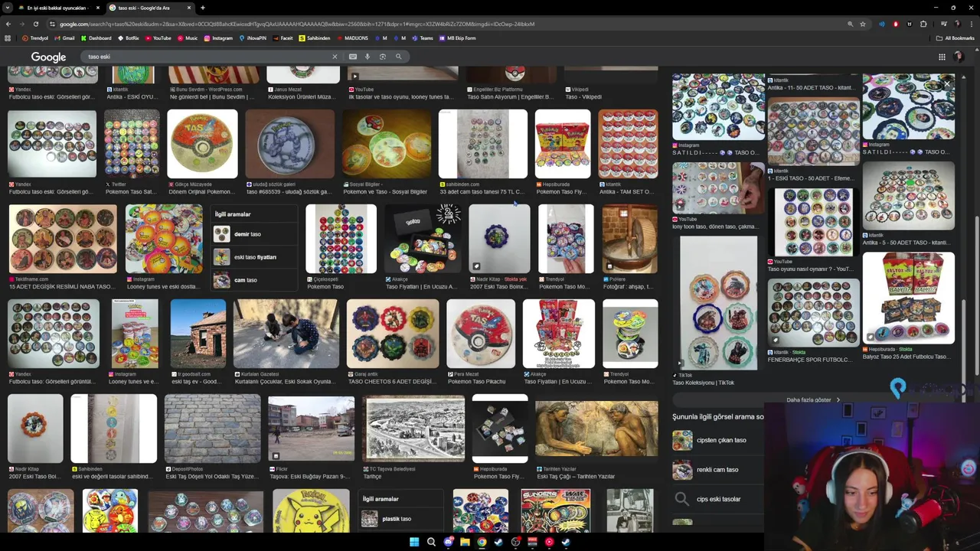The image size is (980, 551).
Task: Open the 'Balyoz Taso 25 Adet Futbolcu' panel image
Action: click(909, 298)
